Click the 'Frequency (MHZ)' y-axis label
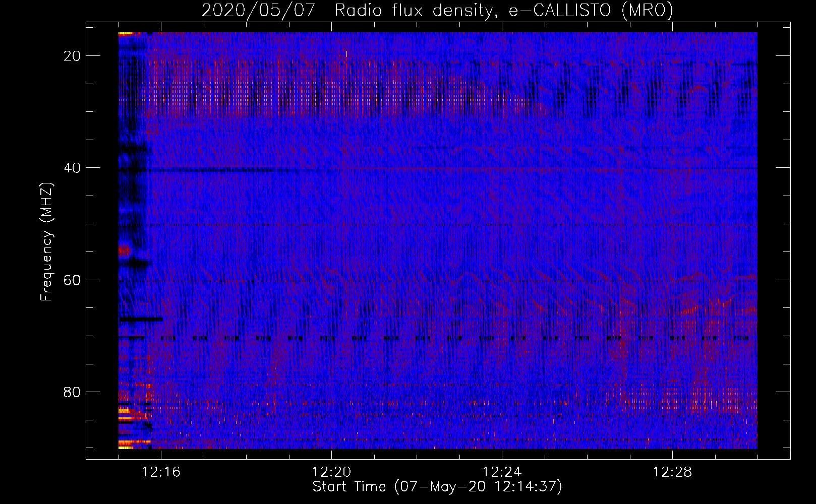Image resolution: width=816 pixels, height=504 pixels. click(x=46, y=242)
